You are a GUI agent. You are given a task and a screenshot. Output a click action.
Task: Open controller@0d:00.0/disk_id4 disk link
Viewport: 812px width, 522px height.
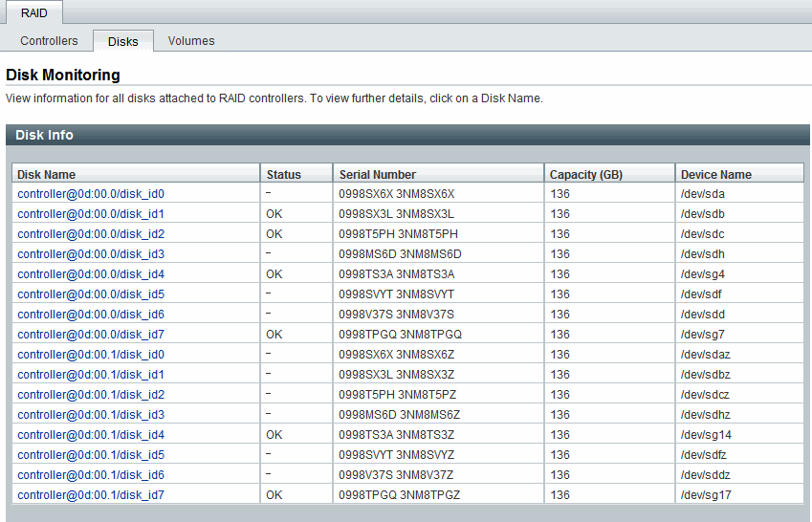[x=91, y=274]
